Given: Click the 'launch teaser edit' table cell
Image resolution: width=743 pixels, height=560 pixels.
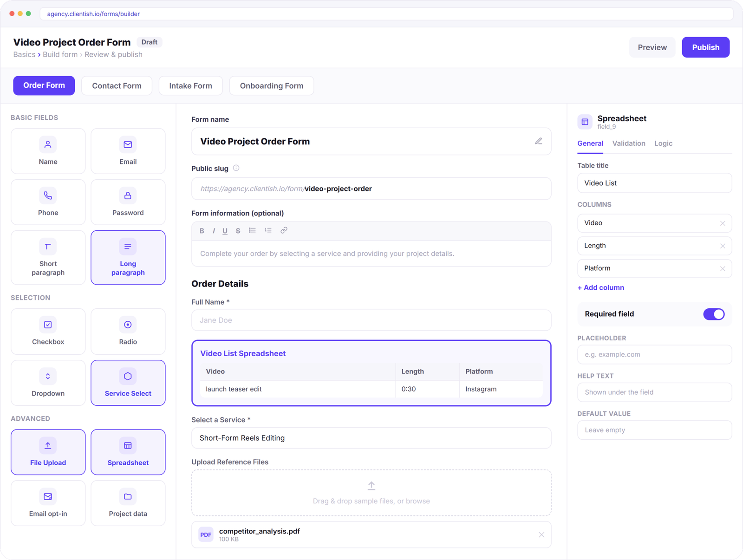Looking at the screenshot, I should tap(298, 389).
